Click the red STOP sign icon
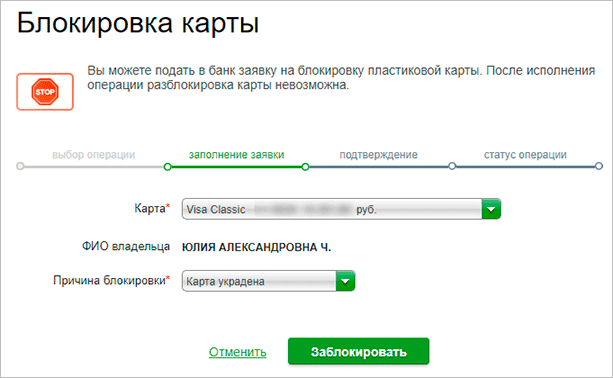Viewport: 613px width, 378px height. pyautogui.click(x=45, y=92)
